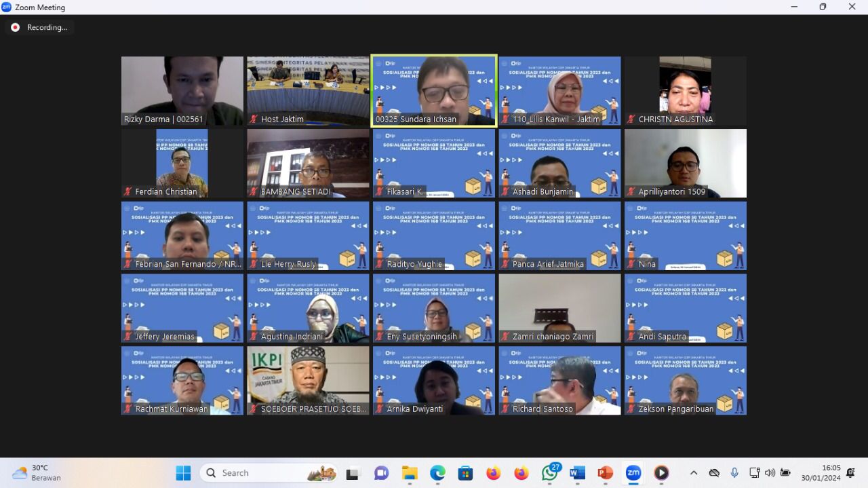Open Task View in taskbar
Viewport: 868px width, 488px height.
tap(353, 473)
